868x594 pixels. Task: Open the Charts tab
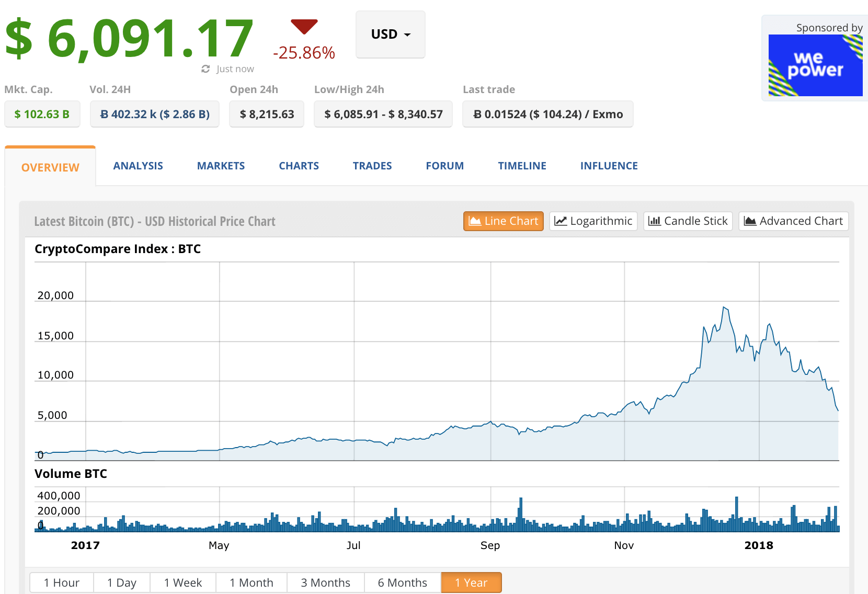point(299,166)
